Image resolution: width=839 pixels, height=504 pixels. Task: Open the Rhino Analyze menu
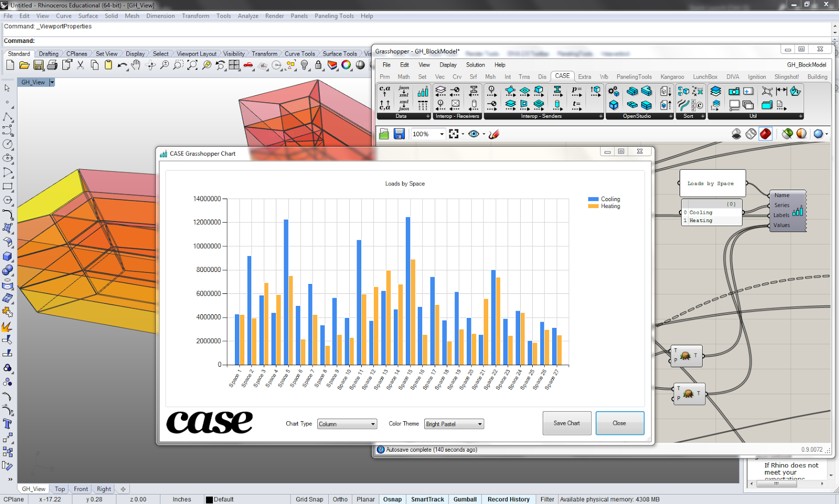coord(248,16)
